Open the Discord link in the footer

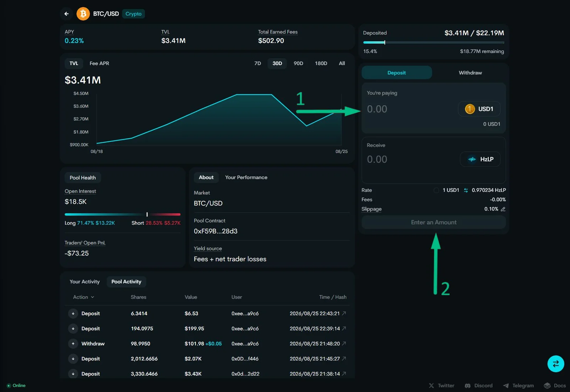(479, 386)
